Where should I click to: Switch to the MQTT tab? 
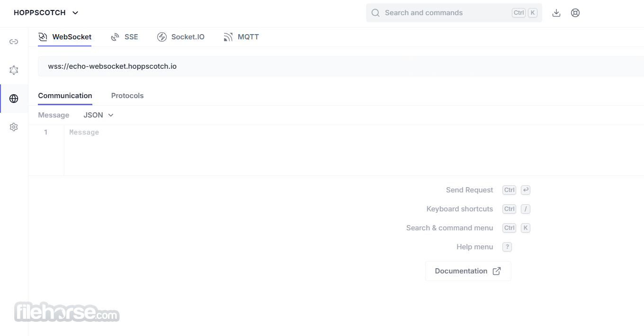(241, 37)
